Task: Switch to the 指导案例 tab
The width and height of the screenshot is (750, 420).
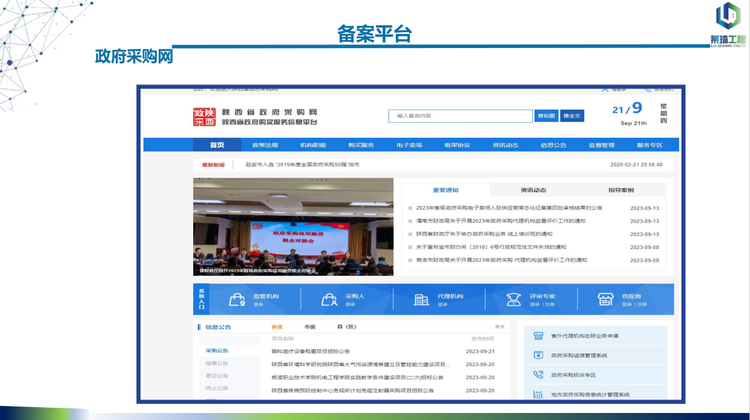Action: coord(621,190)
